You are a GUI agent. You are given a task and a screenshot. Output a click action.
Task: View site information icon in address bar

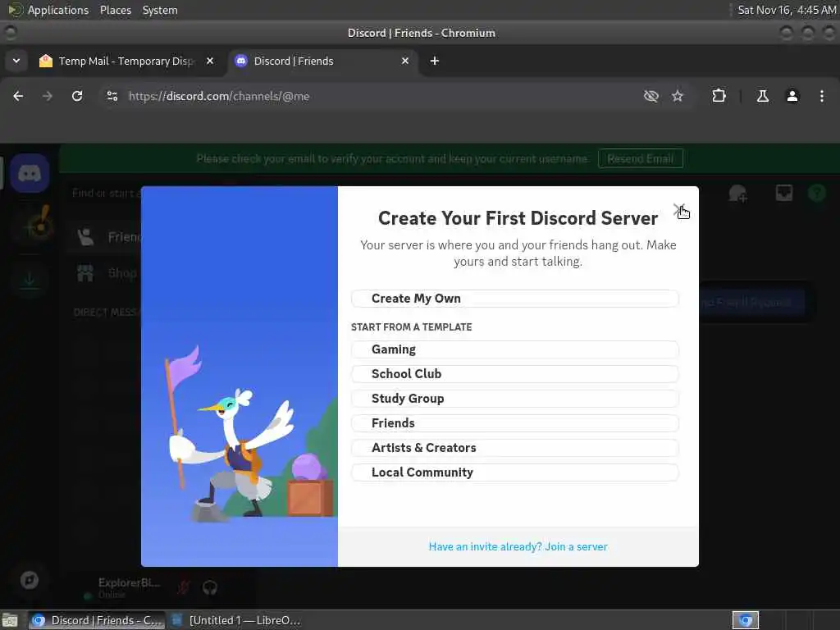click(x=112, y=97)
